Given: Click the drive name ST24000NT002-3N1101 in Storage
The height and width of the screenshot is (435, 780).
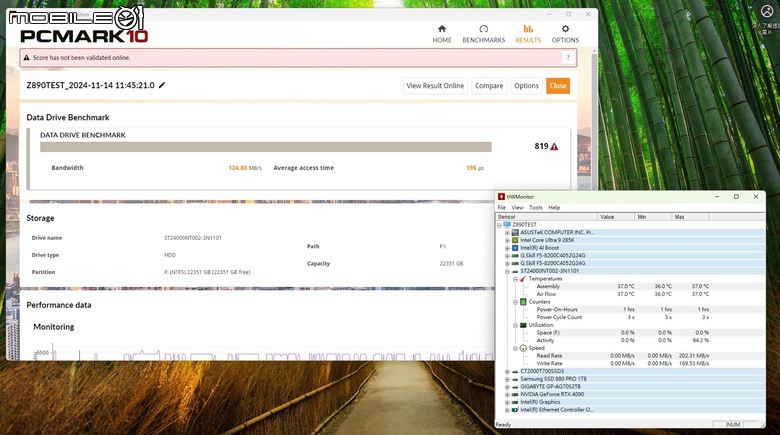Looking at the screenshot, I should point(193,238).
